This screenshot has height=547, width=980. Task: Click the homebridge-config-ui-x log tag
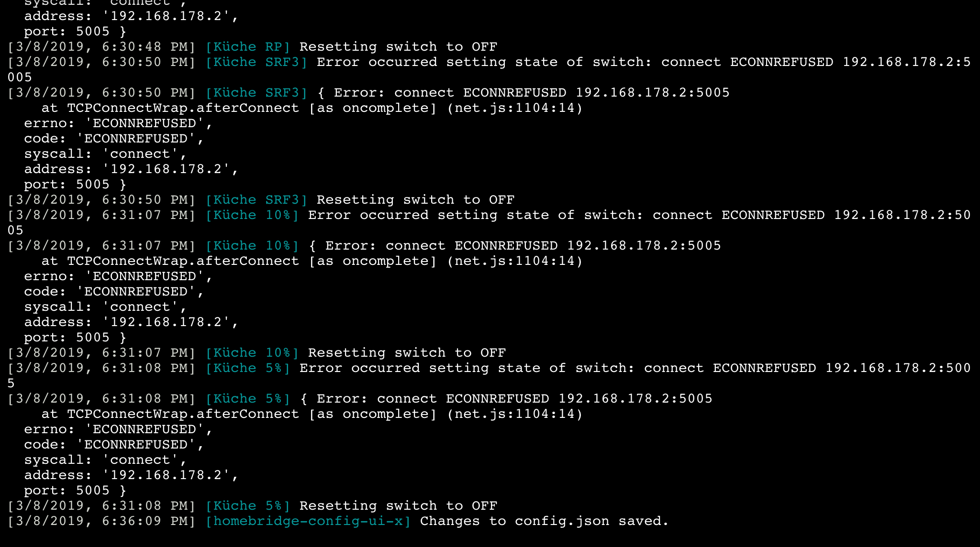(308, 521)
